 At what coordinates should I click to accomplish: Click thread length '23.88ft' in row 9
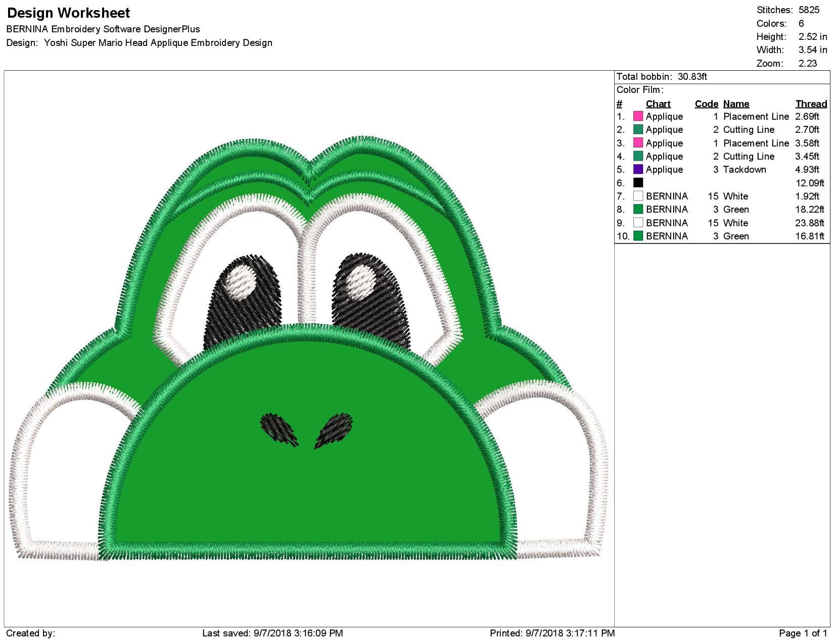(x=810, y=223)
